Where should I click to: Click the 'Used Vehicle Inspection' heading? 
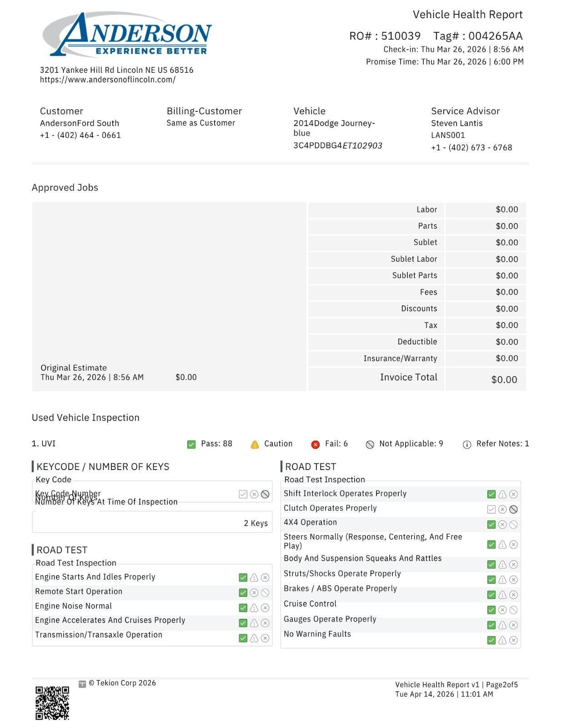[x=85, y=418]
